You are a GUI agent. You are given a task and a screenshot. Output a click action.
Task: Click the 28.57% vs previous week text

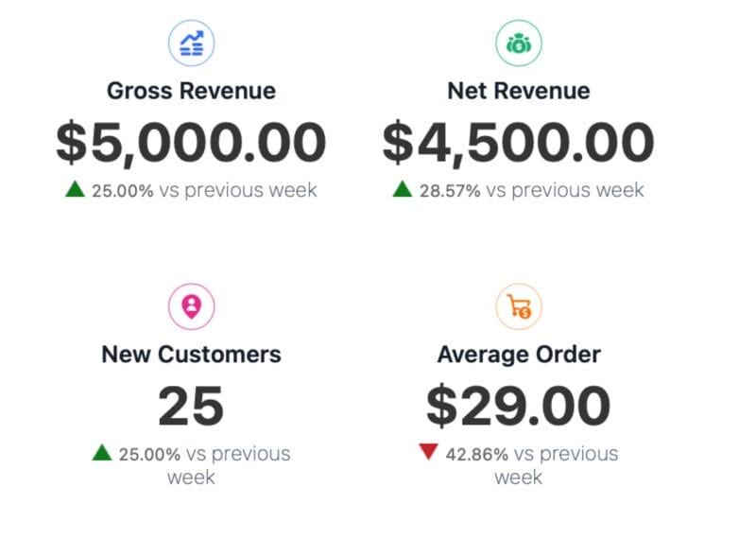pos(531,190)
